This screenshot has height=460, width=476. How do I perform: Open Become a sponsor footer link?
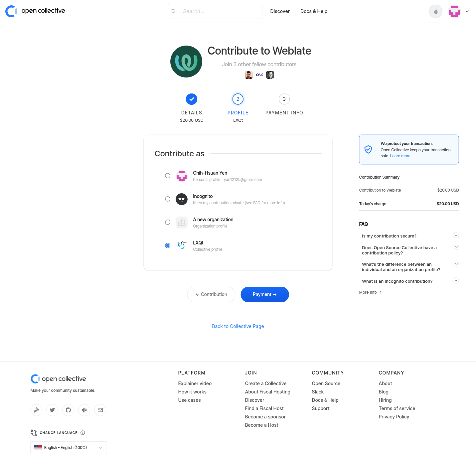pyautogui.click(x=265, y=417)
